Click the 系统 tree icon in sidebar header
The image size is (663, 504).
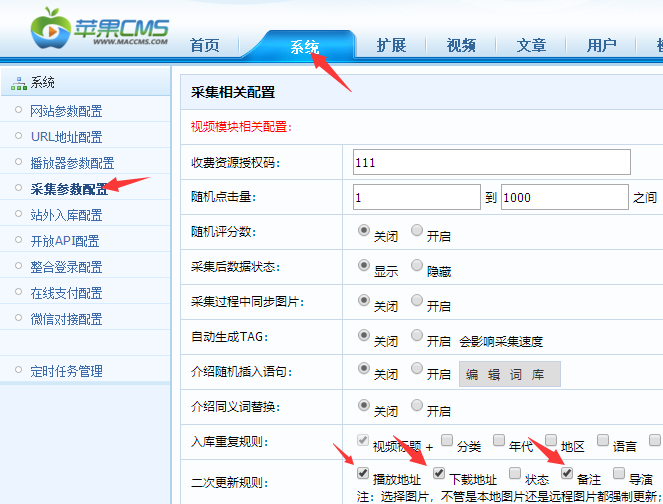tap(18, 83)
